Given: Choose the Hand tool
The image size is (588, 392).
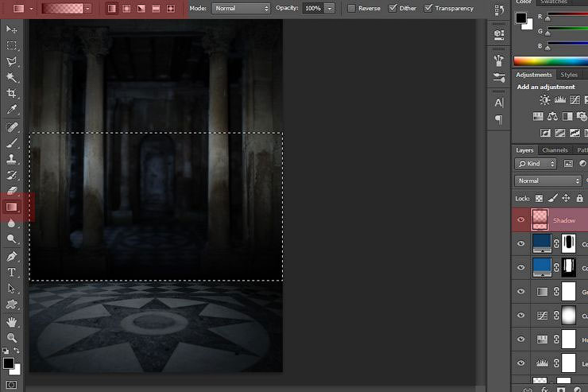Looking at the screenshot, I should click(12, 322).
